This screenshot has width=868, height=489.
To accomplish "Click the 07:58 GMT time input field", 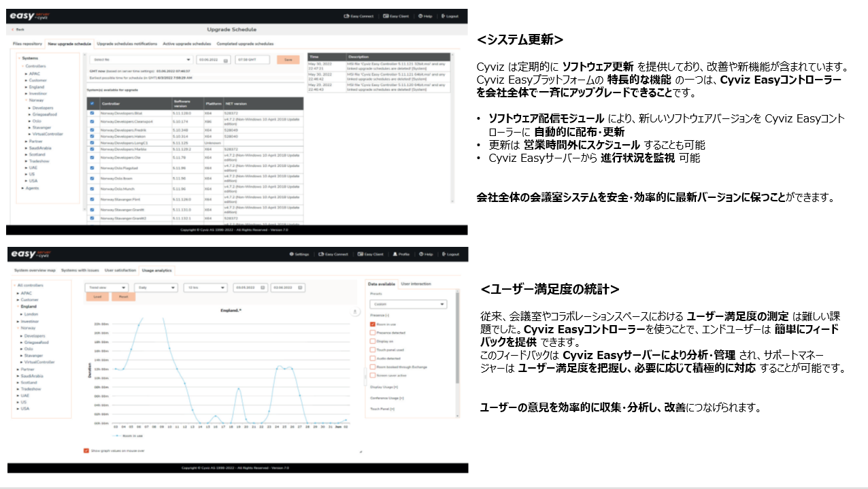I will click(253, 60).
